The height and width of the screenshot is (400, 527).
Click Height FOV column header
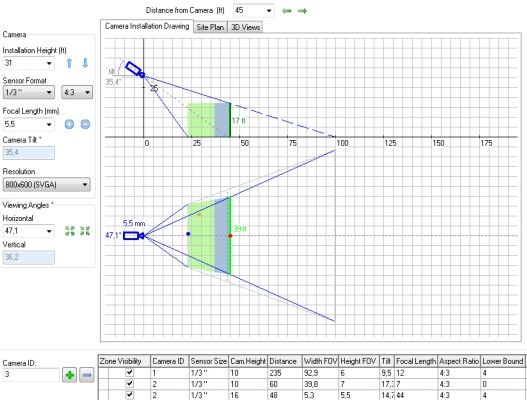(358, 361)
